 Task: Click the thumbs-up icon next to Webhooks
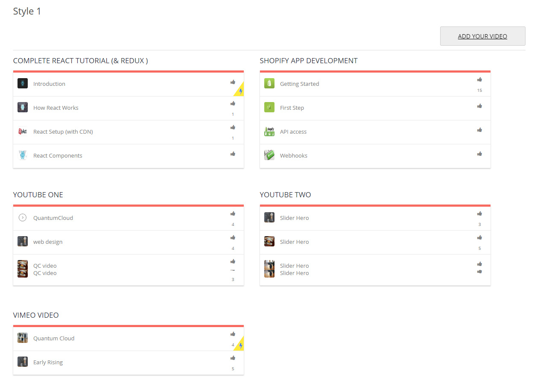(x=479, y=154)
